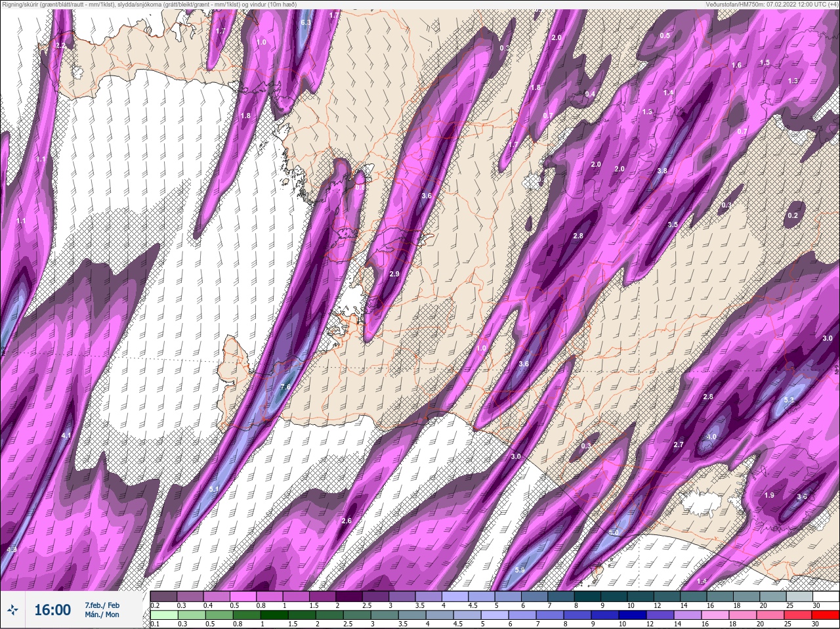The width and height of the screenshot is (840, 629).
Task: Click the 5.0 precipitation value on the map
Action: tap(614, 532)
